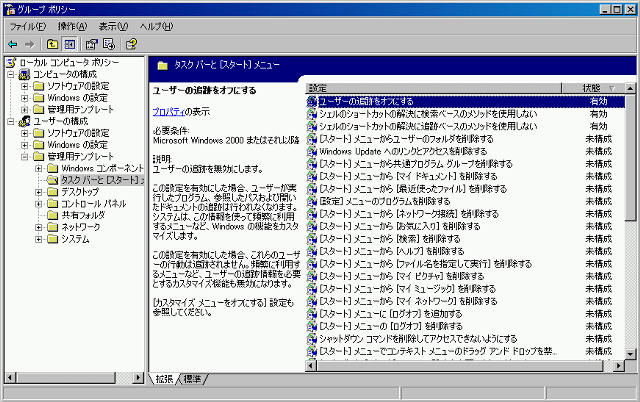Collapse the コンピュータの構成 tree node
The width and height of the screenshot is (640, 402).
pos(11,74)
